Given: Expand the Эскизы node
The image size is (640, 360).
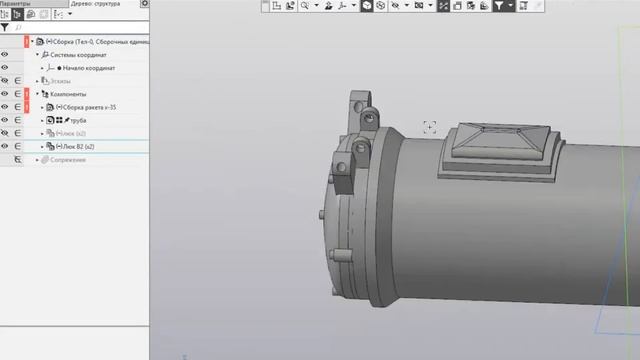Looking at the screenshot, I should point(37,81).
